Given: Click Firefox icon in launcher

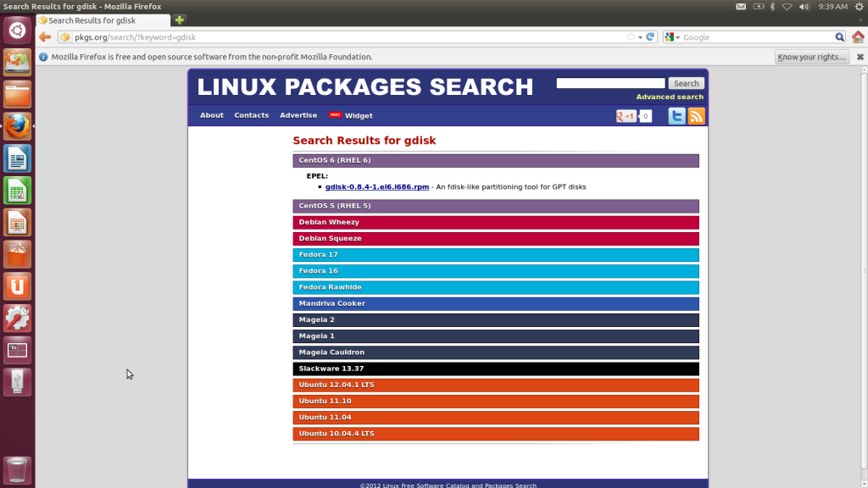Looking at the screenshot, I should (x=17, y=126).
